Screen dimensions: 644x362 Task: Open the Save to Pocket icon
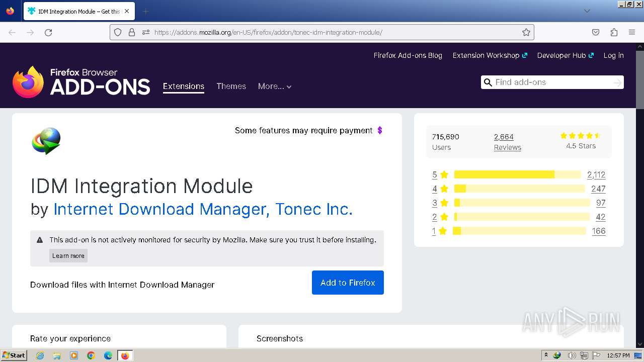point(596,32)
